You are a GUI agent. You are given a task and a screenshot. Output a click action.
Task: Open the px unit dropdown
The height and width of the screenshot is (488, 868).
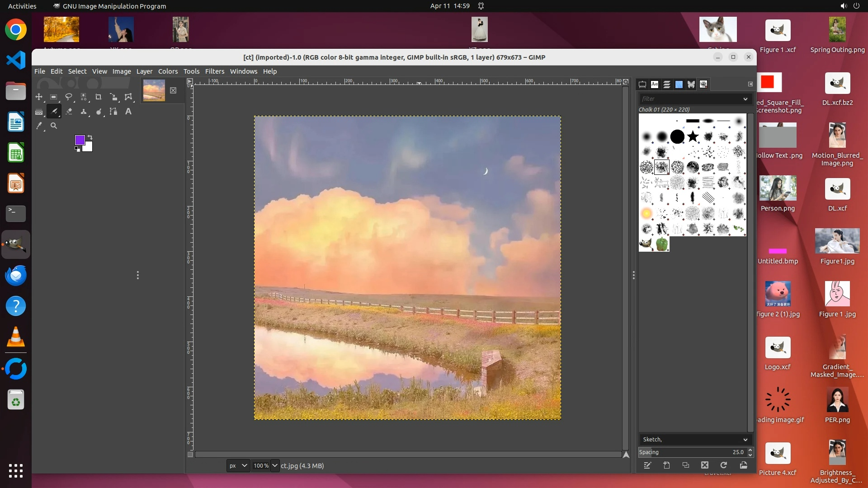pos(238,465)
